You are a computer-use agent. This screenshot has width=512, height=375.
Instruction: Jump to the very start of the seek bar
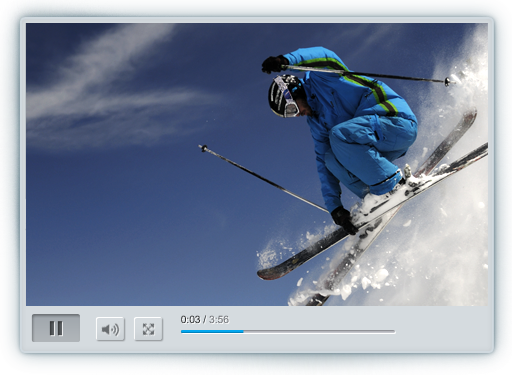(x=182, y=331)
